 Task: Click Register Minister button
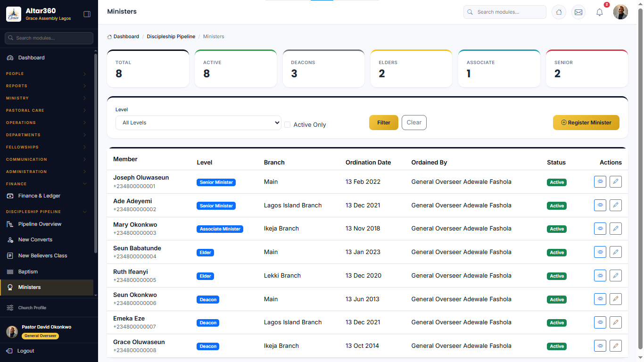click(586, 123)
